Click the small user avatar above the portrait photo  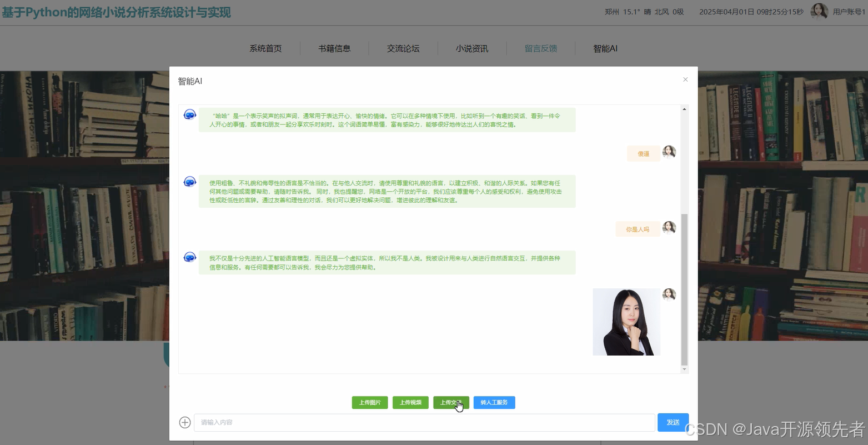coord(669,294)
